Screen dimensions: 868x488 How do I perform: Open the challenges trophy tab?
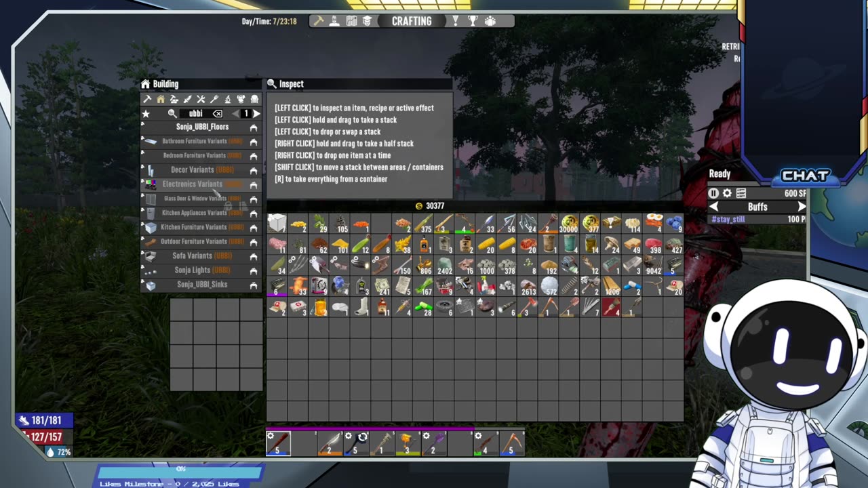[473, 21]
